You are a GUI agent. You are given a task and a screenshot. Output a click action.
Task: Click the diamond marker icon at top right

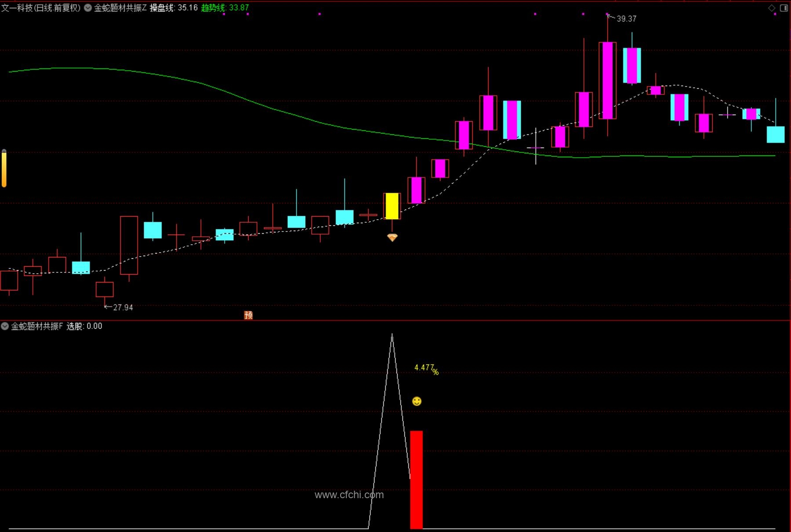point(772,8)
